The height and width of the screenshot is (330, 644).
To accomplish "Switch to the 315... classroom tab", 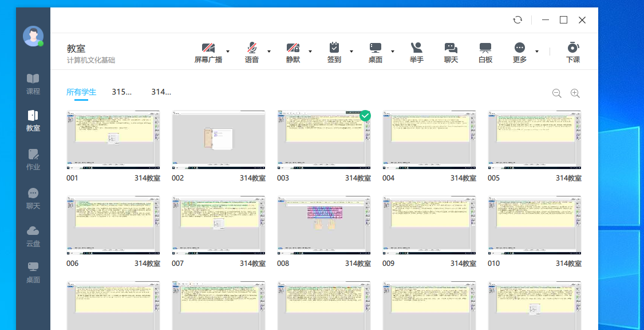I will click(122, 92).
